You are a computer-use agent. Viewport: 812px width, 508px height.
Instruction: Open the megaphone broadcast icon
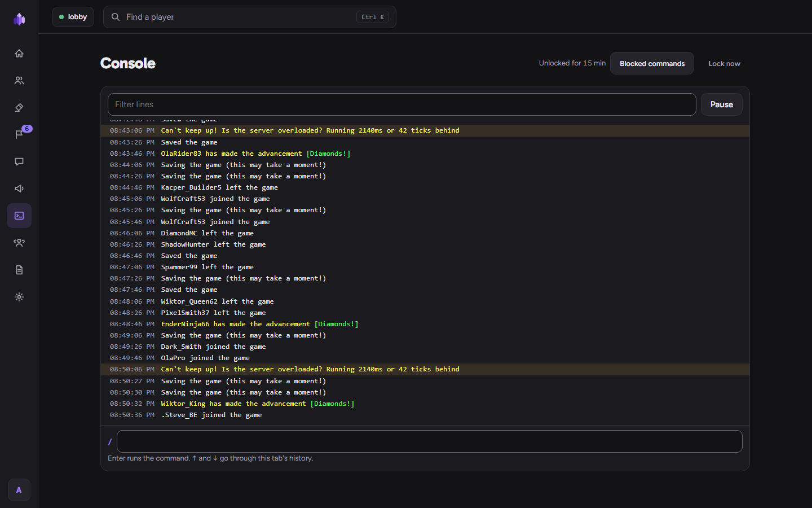[19, 189]
